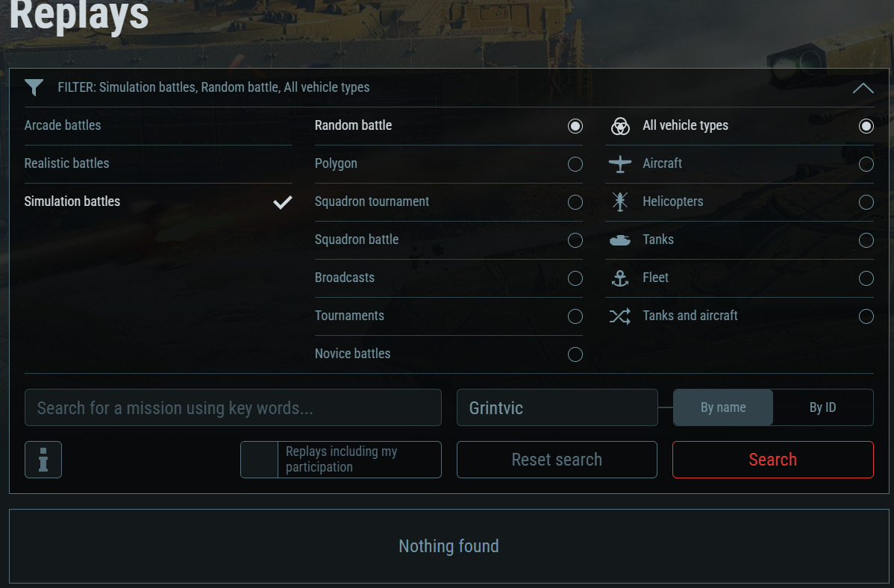Enable Replays including my participation checkbox
894x588 pixels.
click(260, 460)
